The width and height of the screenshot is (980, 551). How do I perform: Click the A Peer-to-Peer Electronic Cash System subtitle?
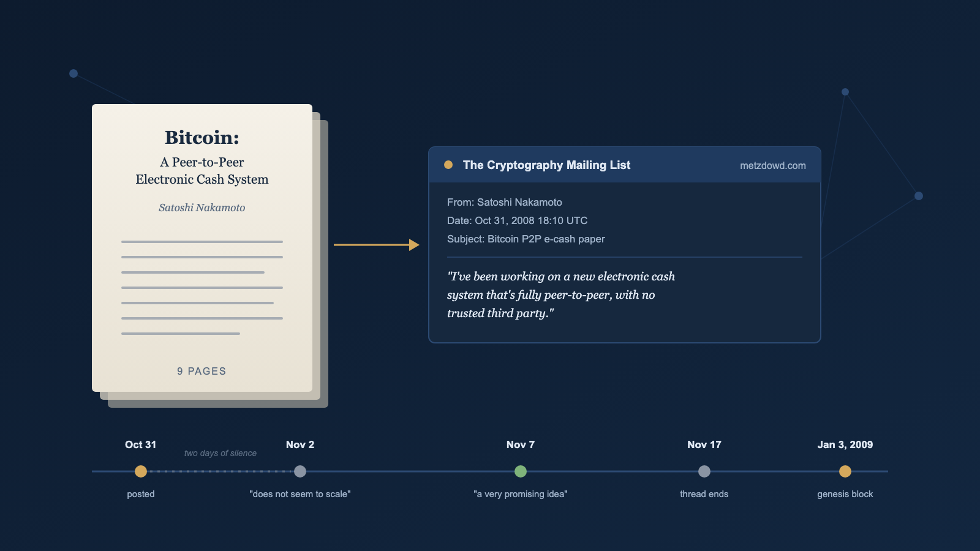[202, 171]
